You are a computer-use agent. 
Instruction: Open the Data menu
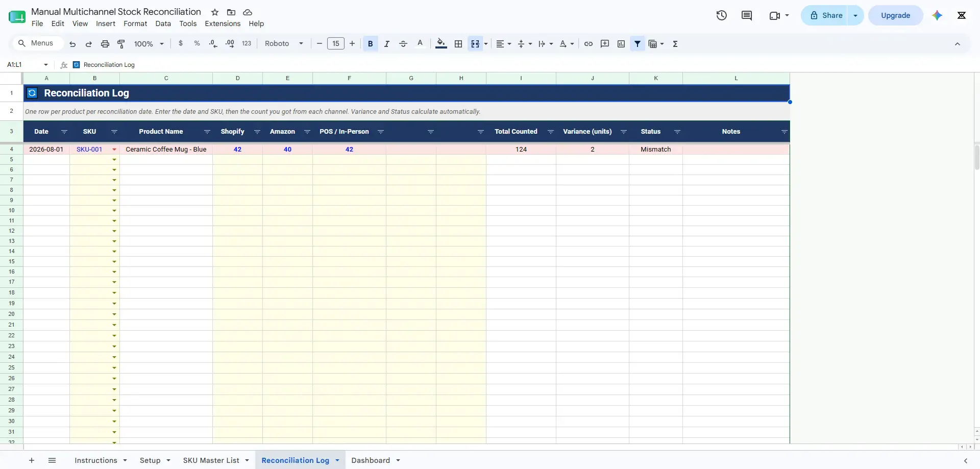coord(163,23)
